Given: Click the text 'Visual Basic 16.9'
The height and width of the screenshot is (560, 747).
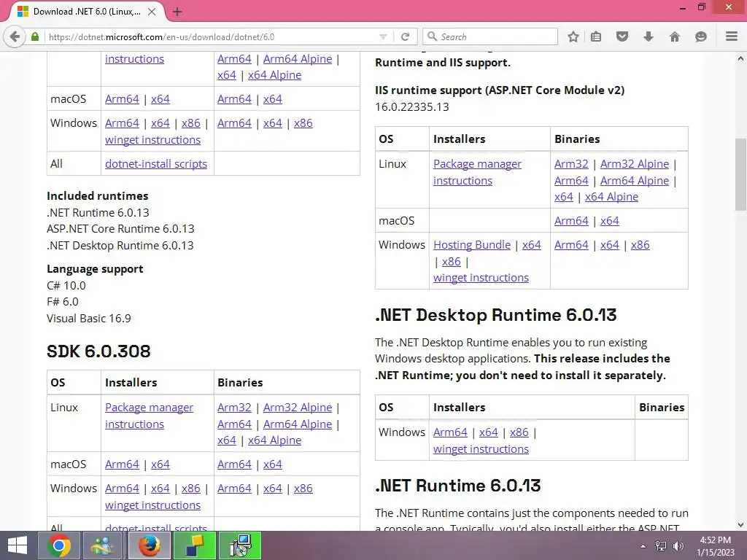Looking at the screenshot, I should click(88, 319).
